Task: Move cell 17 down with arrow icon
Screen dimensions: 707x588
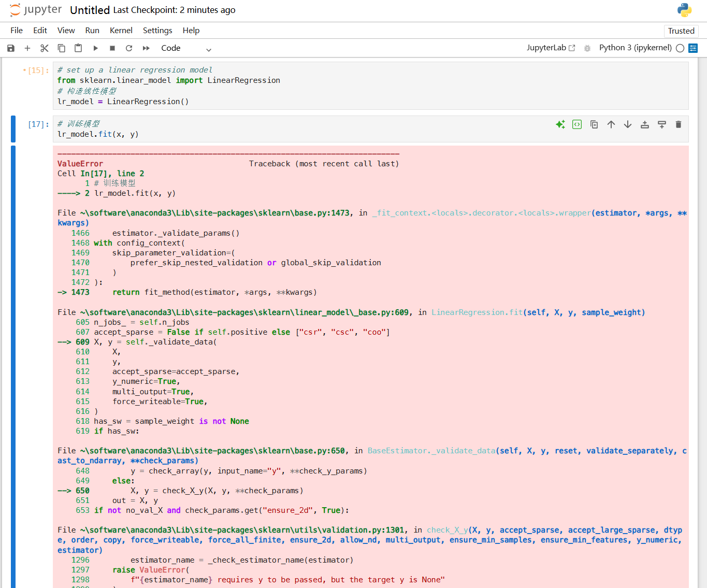Action: (x=628, y=124)
